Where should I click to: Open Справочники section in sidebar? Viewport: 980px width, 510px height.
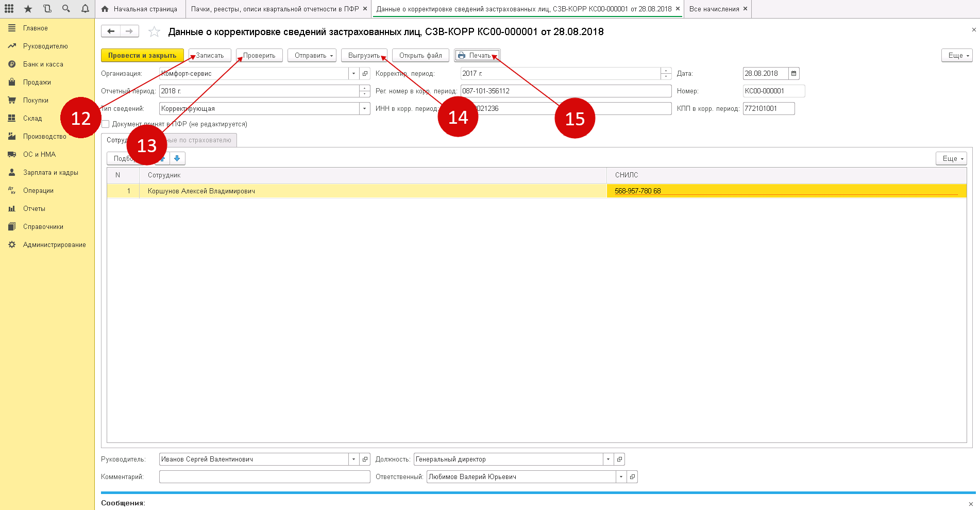43,227
